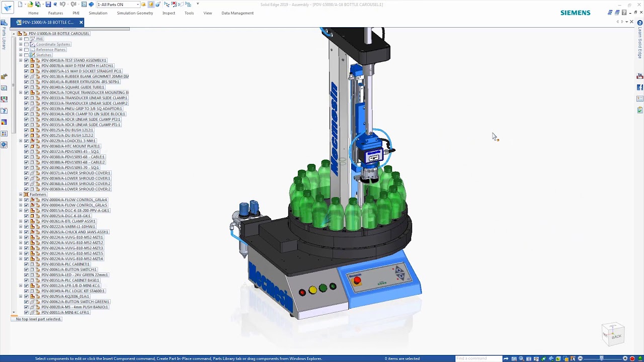Viewport: 644px width, 362px height.
Task: Toggle checkbox for PDV-00061/A-BUTTON SWITCH:1
Action: 26,269
